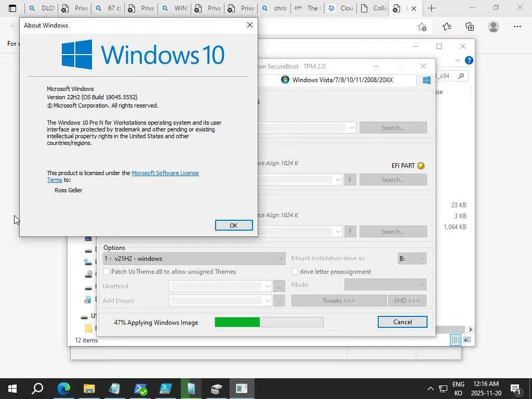The width and height of the screenshot is (532, 399).
Task: Switch File Explorer to large icons view
Action: click(x=467, y=340)
